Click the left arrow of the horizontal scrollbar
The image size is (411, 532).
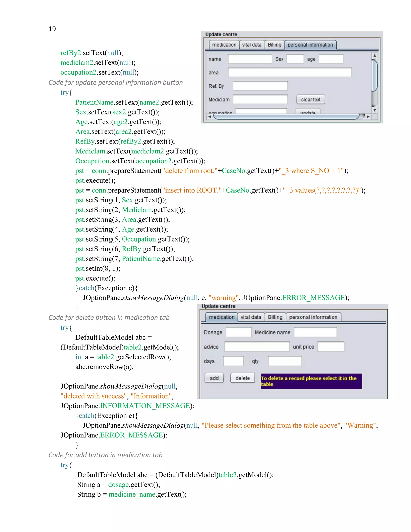(210, 117)
